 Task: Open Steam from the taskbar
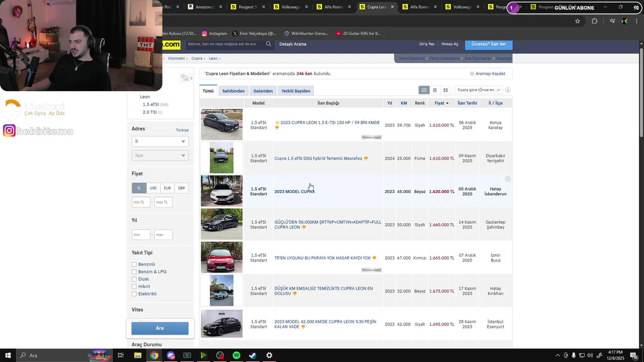pos(253,355)
